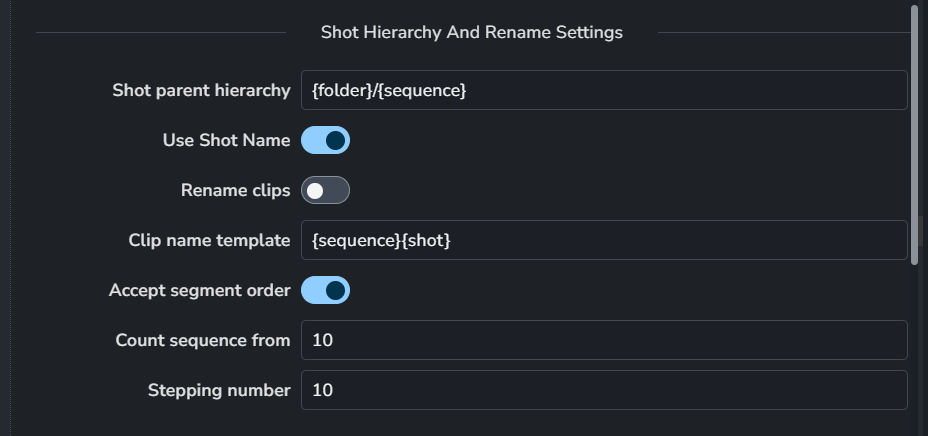Select the Count sequence from field
Viewport: 928px width, 436px height.
tap(604, 340)
